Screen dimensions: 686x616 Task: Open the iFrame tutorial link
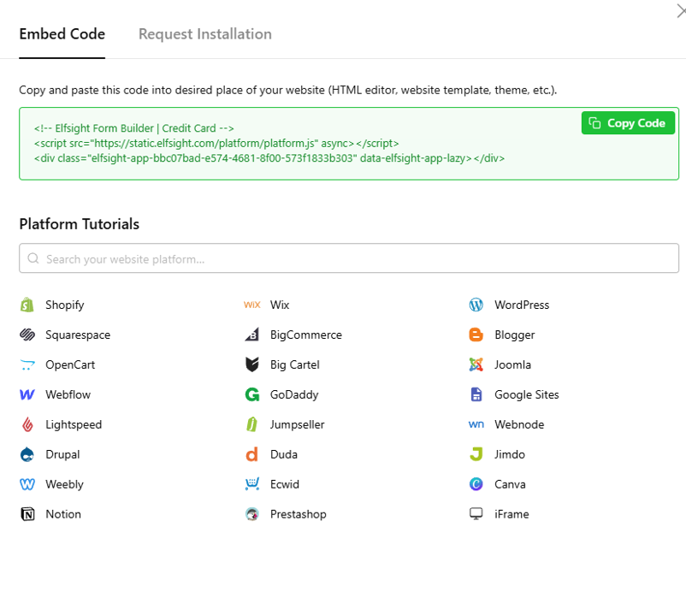[512, 514]
